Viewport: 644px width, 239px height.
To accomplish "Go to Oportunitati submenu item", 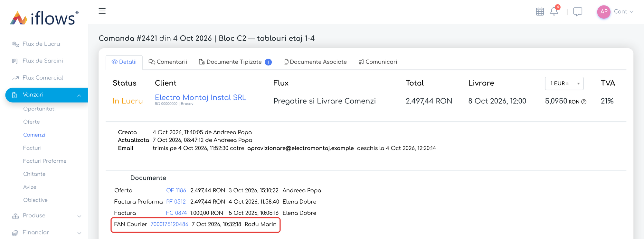I will [39, 109].
